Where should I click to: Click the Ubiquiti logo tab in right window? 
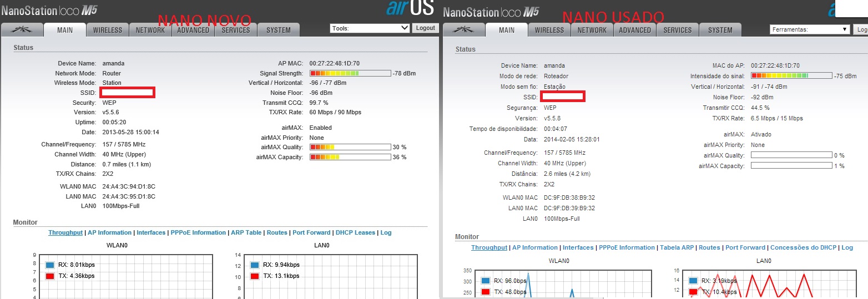pos(464,30)
